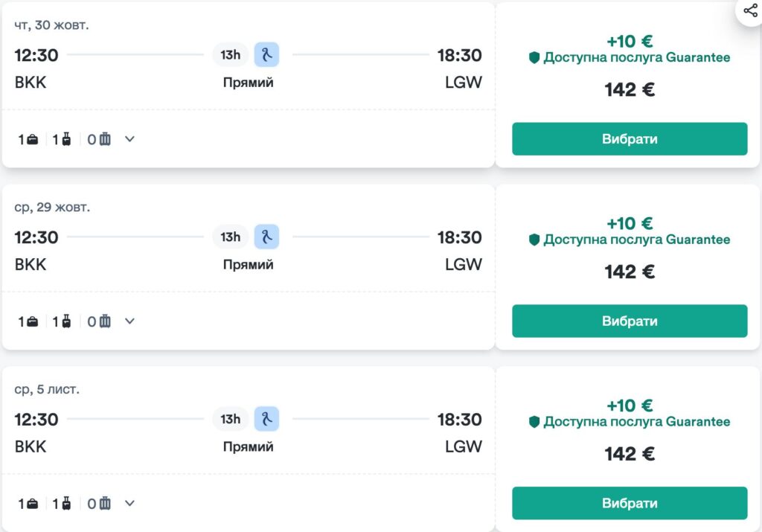Click personal item bag icon, 30 жовт. flight
Screen dimensions: 762x532
click(x=32, y=139)
